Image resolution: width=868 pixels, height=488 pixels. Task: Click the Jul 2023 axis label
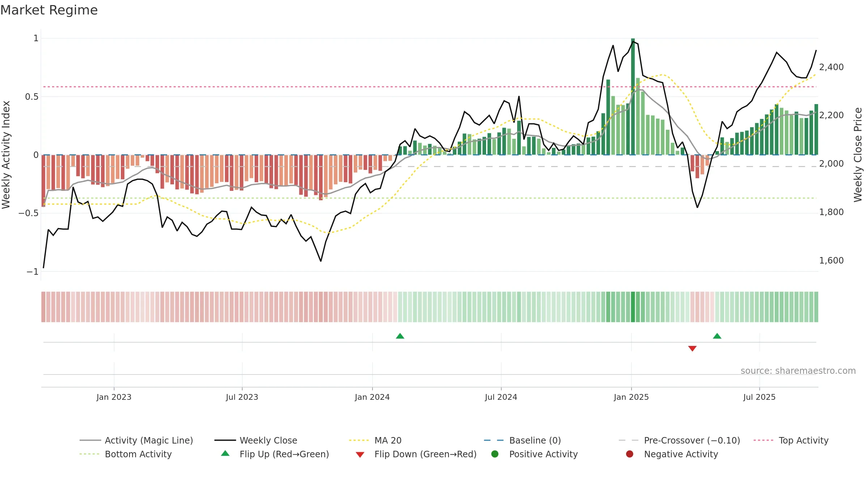point(242,397)
